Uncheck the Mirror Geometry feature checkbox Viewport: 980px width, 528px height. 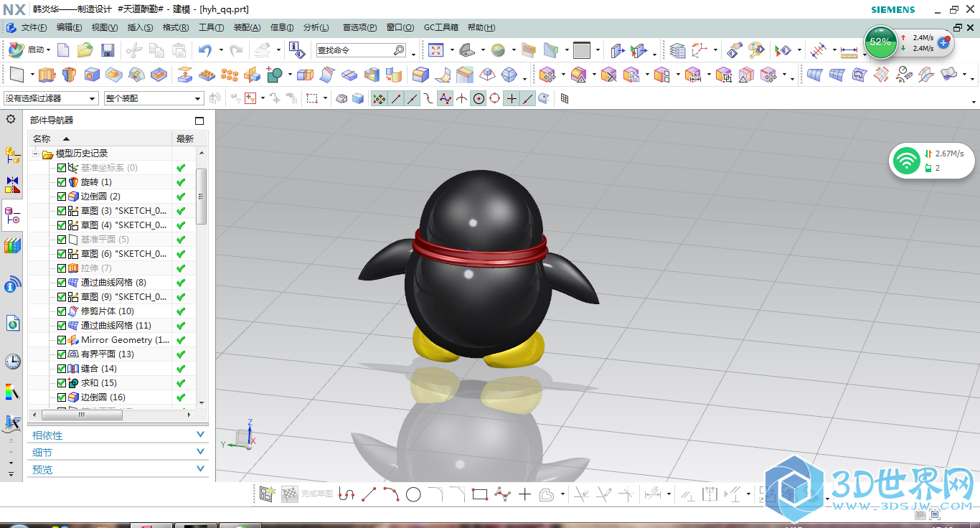coord(61,340)
